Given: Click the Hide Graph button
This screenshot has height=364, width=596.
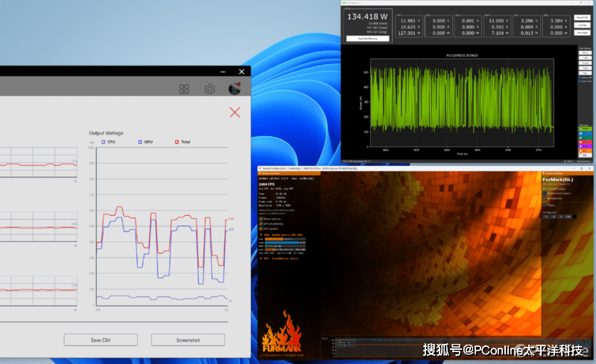Looking at the screenshot, I should 586,33.
